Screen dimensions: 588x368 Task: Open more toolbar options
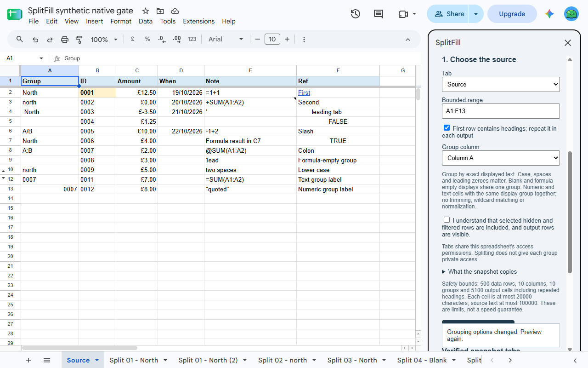click(304, 40)
